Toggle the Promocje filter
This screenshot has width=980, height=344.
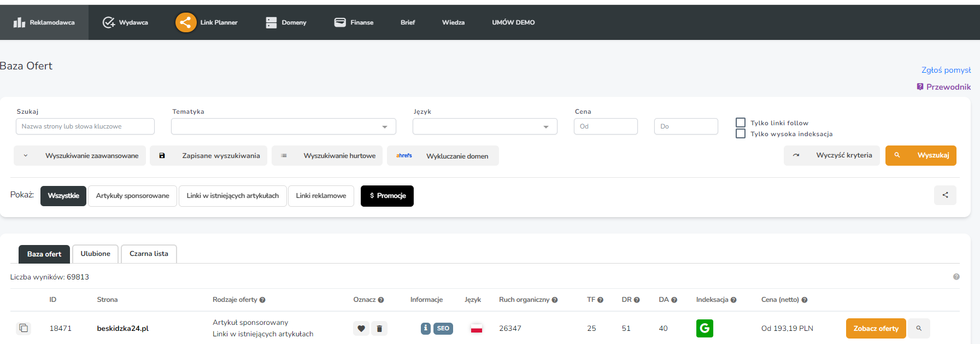387,196
